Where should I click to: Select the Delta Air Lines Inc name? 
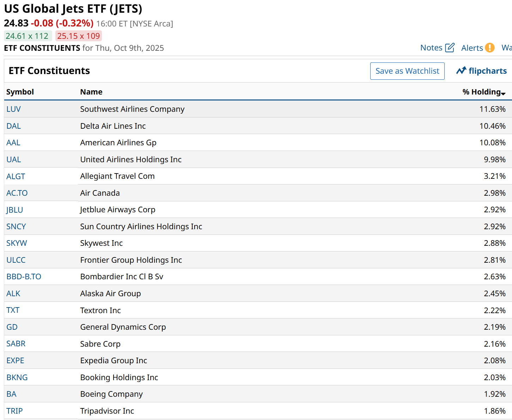pyautogui.click(x=113, y=126)
